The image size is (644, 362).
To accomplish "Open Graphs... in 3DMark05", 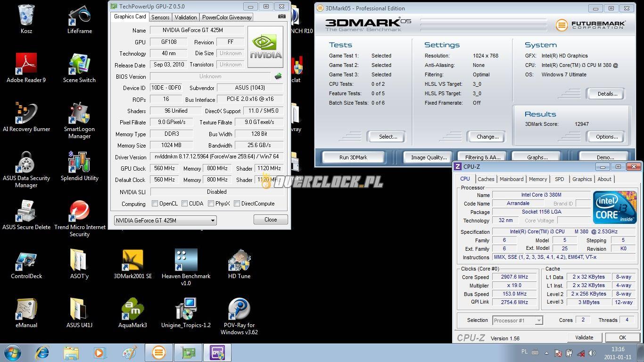I will click(x=537, y=157).
